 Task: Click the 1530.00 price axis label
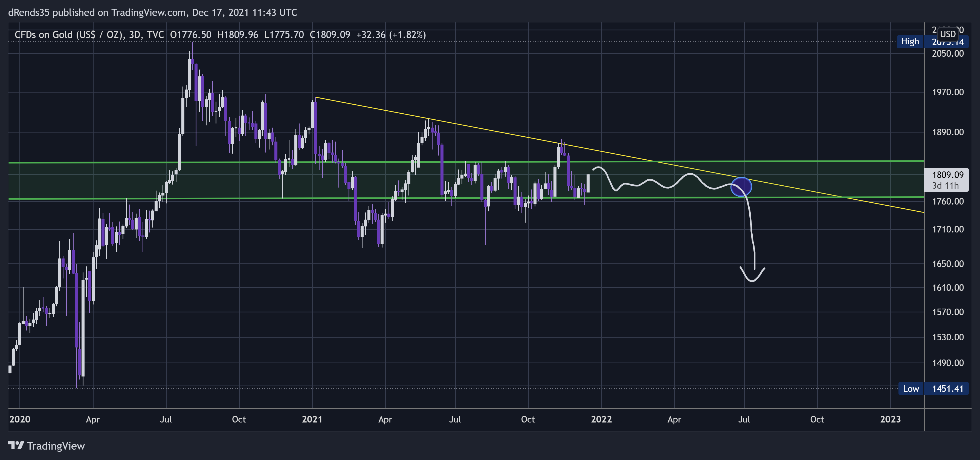948,337
